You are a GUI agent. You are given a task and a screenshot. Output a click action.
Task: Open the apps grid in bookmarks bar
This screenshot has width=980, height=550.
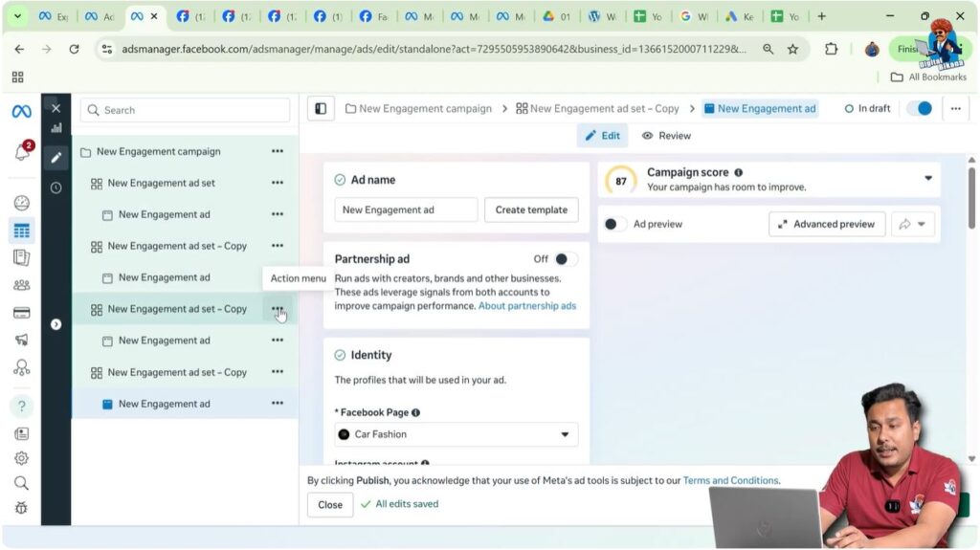(x=17, y=77)
